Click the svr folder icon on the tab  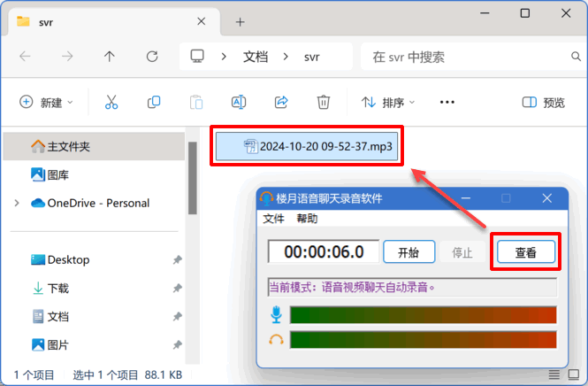click(23, 22)
